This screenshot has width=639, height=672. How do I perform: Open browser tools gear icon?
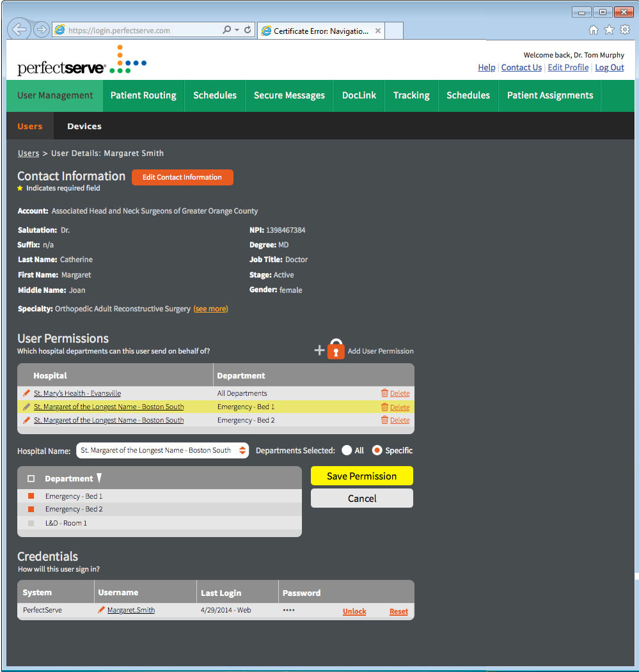(x=625, y=29)
